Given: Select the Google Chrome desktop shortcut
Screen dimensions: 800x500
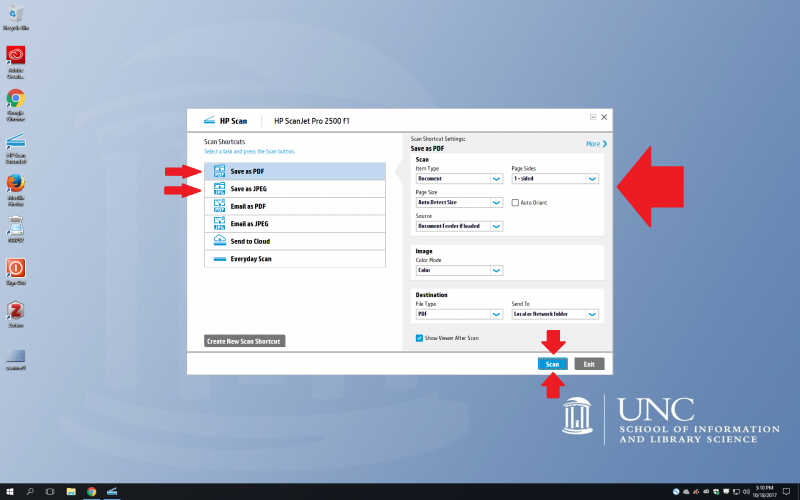Looking at the screenshot, I should 15,105.
